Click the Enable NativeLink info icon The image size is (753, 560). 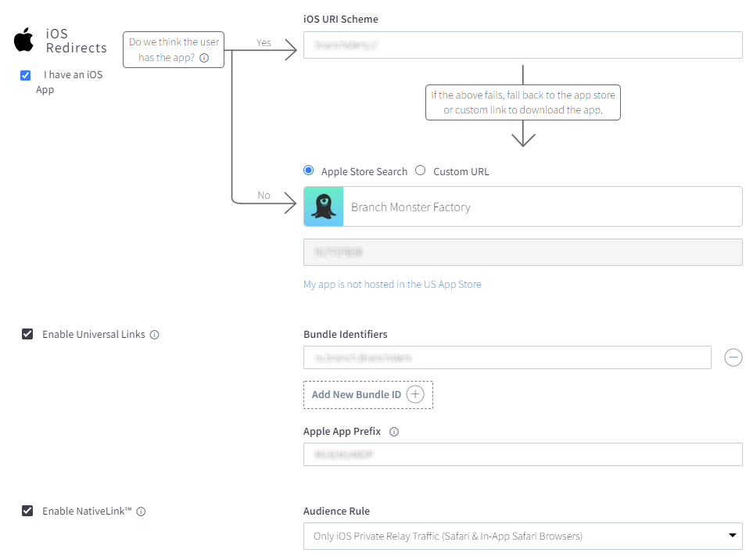tap(141, 512)
